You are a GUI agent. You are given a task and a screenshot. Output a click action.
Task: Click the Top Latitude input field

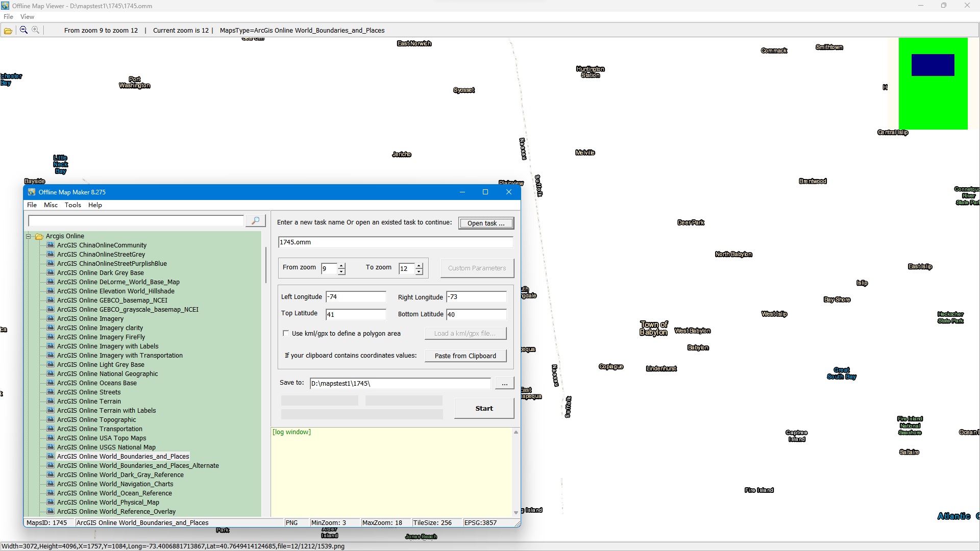pyautogui.click(x=356, y=314)
